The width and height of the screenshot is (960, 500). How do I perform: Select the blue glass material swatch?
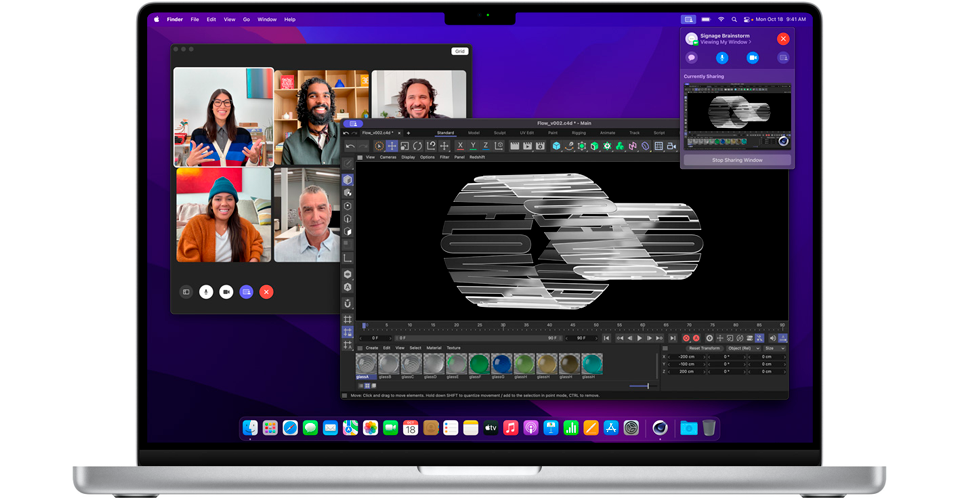coord(501,364)
